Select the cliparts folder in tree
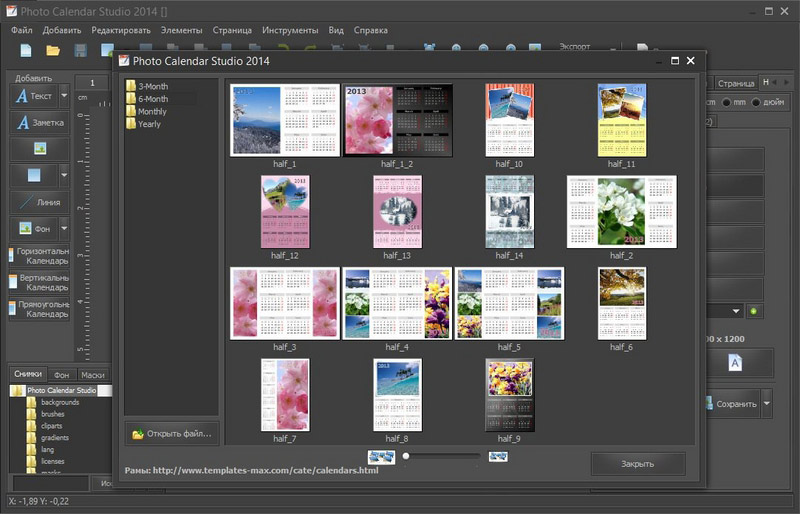 click(x=52, y=426)
